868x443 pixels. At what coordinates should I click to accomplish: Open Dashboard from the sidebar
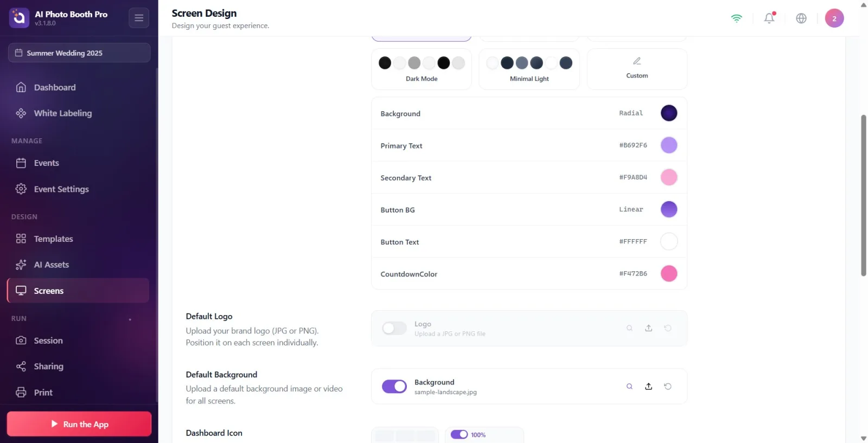point(78,87)
